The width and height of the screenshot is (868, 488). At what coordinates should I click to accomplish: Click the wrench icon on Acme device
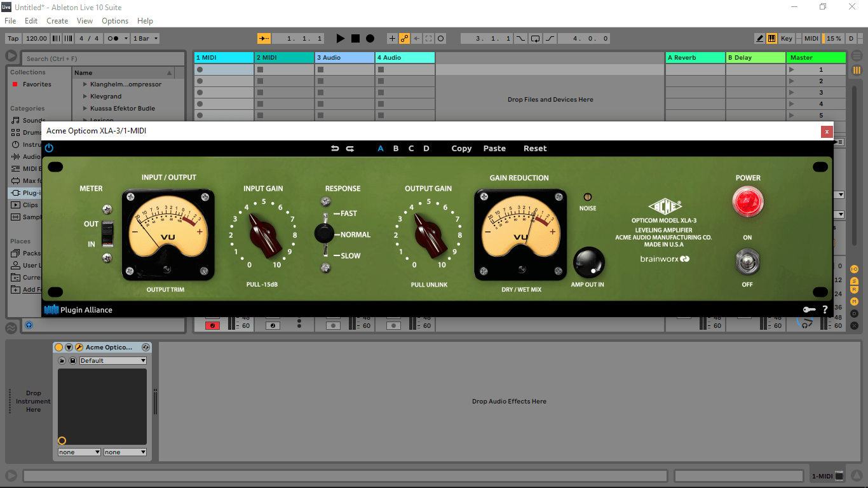click(79, 348)
